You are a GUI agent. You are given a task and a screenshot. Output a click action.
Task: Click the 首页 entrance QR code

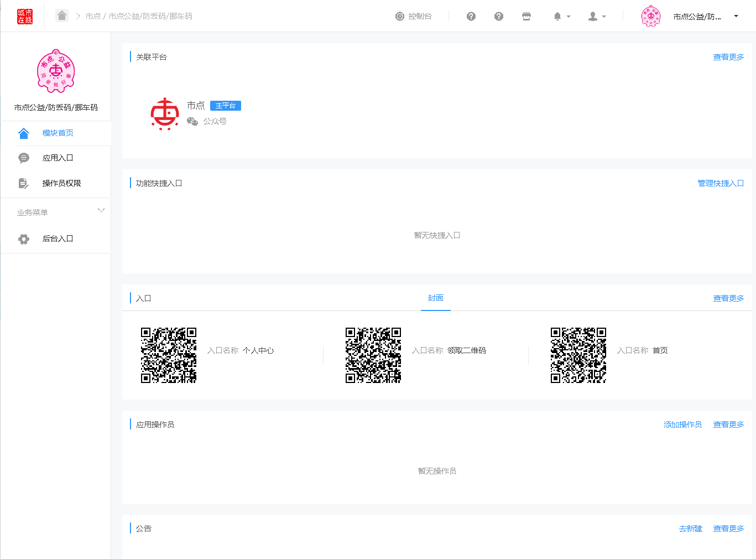(578, 355)
